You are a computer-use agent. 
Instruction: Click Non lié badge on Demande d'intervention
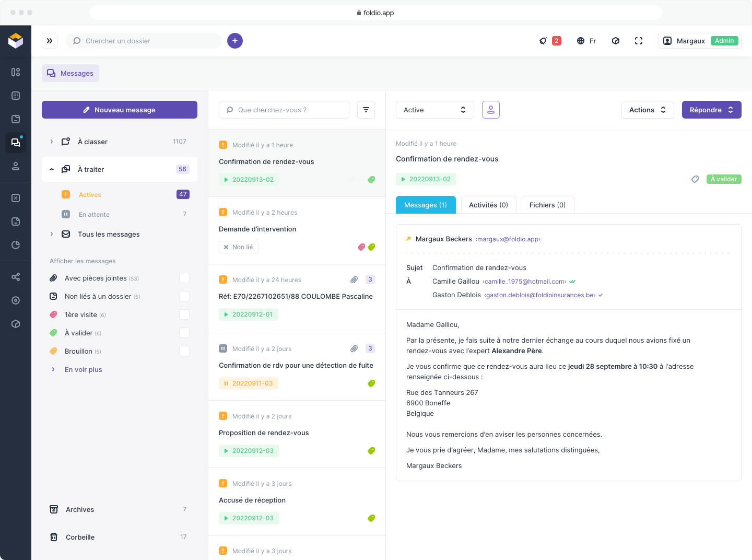(239, 247)
